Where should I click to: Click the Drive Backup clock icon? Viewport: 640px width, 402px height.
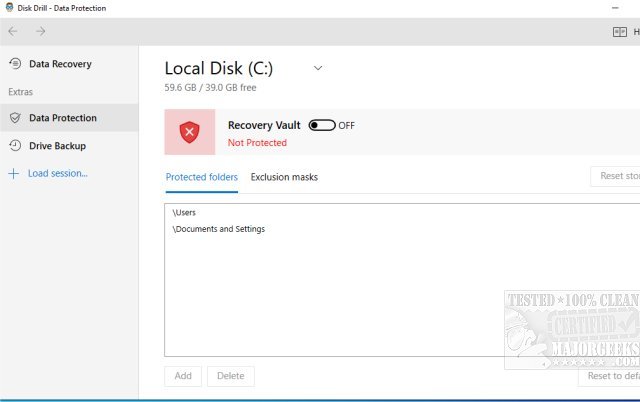pos(15,146)
